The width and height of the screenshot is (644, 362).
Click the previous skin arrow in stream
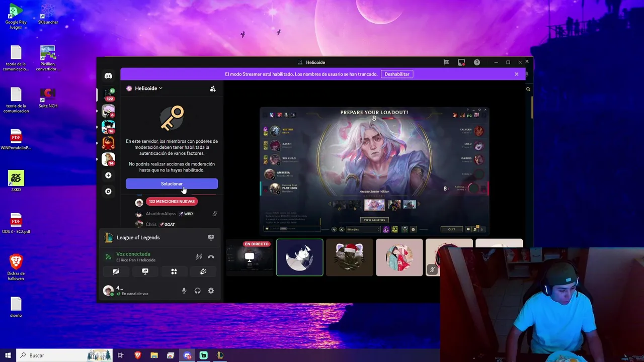[x=331, y=204]
